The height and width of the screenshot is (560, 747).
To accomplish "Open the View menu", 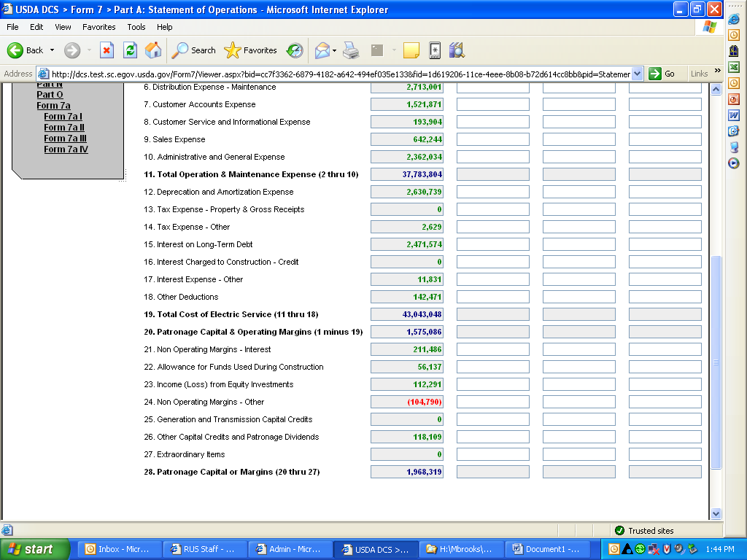I will click(63, 27).
